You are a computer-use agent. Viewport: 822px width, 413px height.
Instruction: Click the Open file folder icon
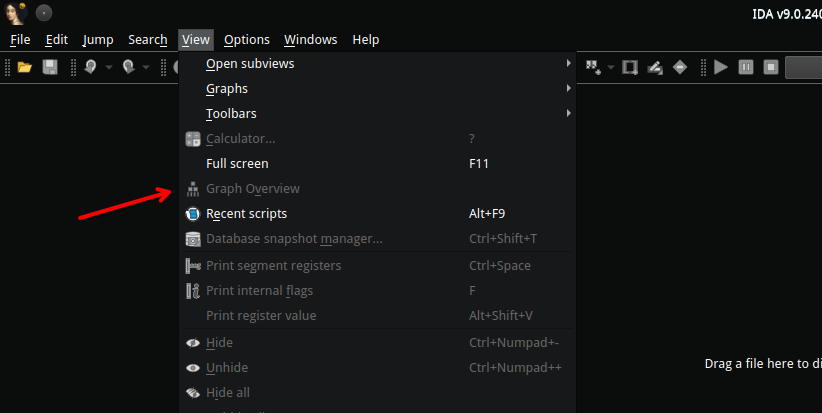click(x=24, y=67)
